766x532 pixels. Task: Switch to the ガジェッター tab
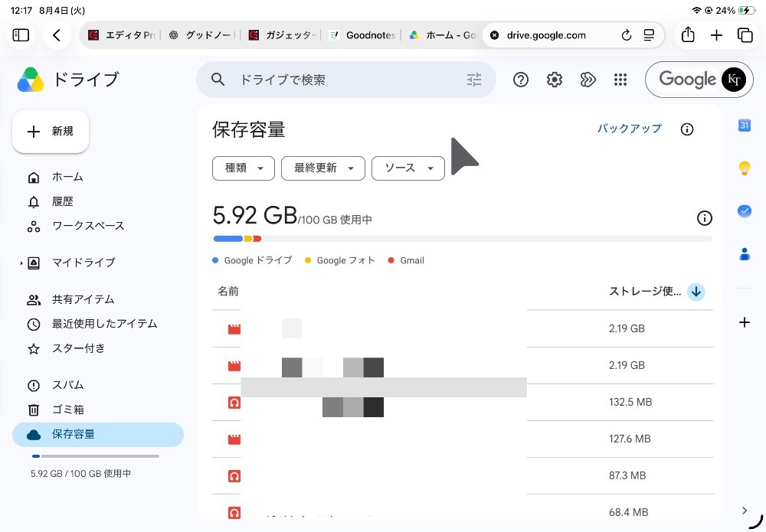(x=281, y=35)
